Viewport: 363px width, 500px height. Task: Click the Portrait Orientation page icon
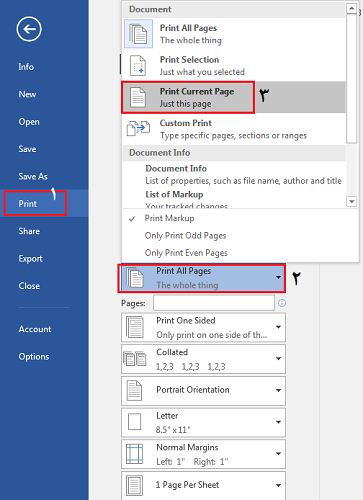135,390
